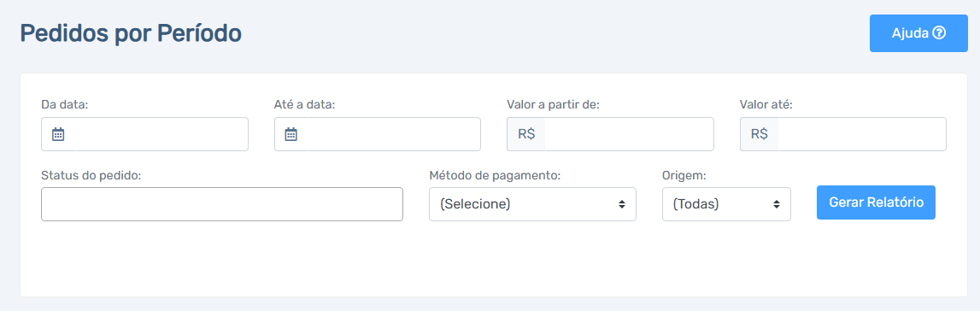This screenshot has height=311, width=980.
Task: Click the Gerar Relatório button
Action: tap(876, 202)
